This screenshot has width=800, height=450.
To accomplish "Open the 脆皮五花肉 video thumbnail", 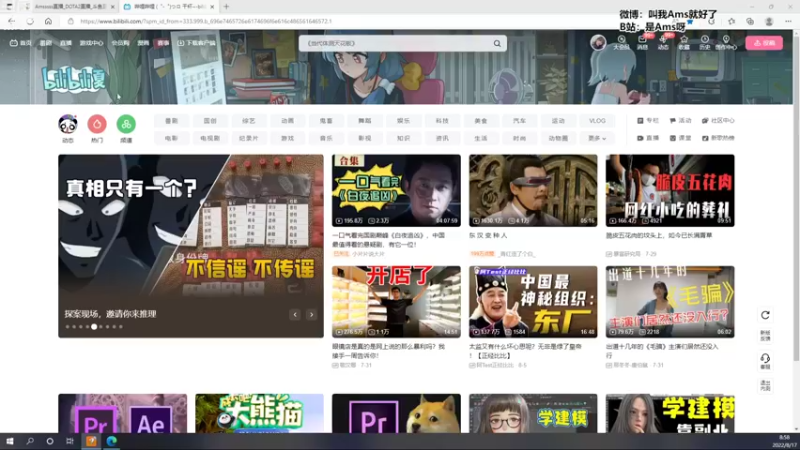I will pyautogui.click(x=670, y=191).
